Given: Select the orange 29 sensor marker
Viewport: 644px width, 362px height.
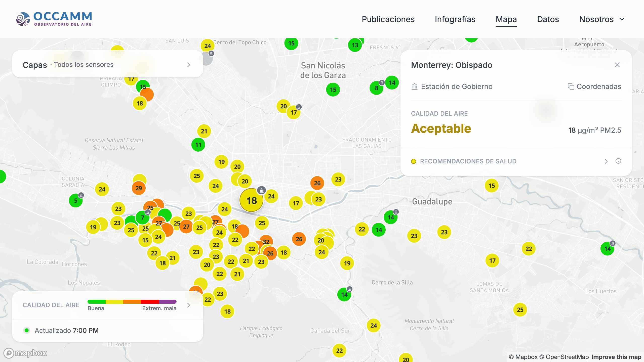Looking at the screenshot, I should point(139,188).
